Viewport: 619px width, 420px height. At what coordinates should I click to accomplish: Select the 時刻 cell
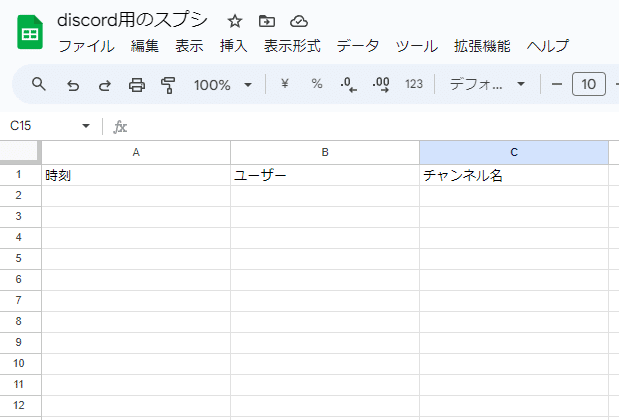136,175
